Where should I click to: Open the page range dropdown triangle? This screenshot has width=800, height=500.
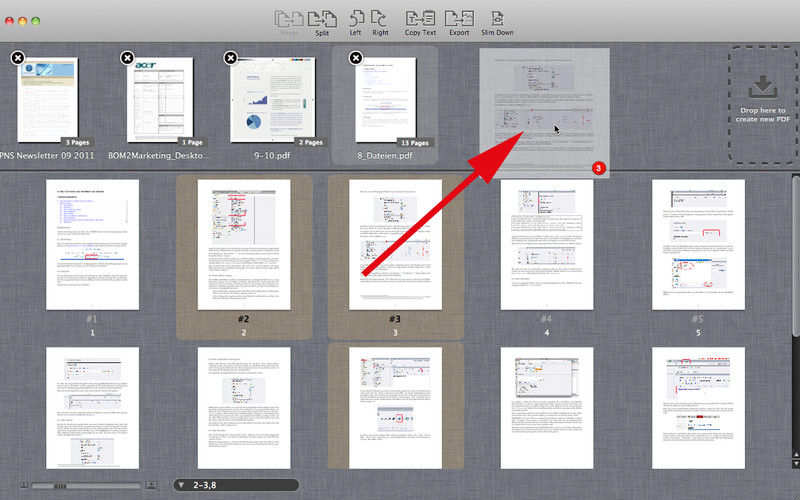(x=181, y=485)
